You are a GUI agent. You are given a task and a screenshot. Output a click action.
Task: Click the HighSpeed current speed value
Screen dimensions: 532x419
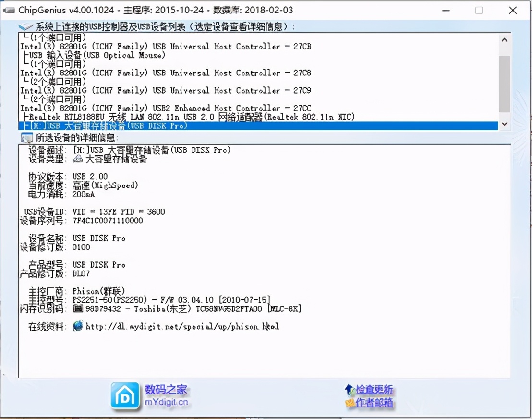click(105, 185)
